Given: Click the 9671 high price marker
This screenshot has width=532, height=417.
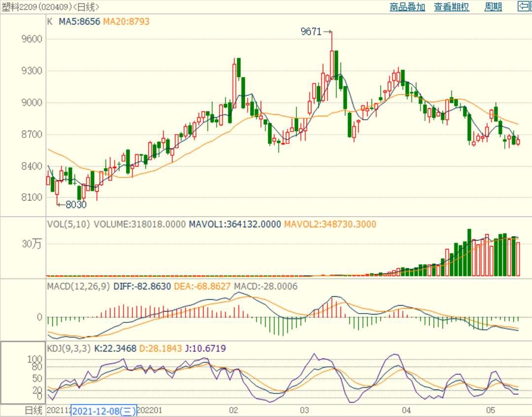Looking at the screenshot, I should pos(311,32).
